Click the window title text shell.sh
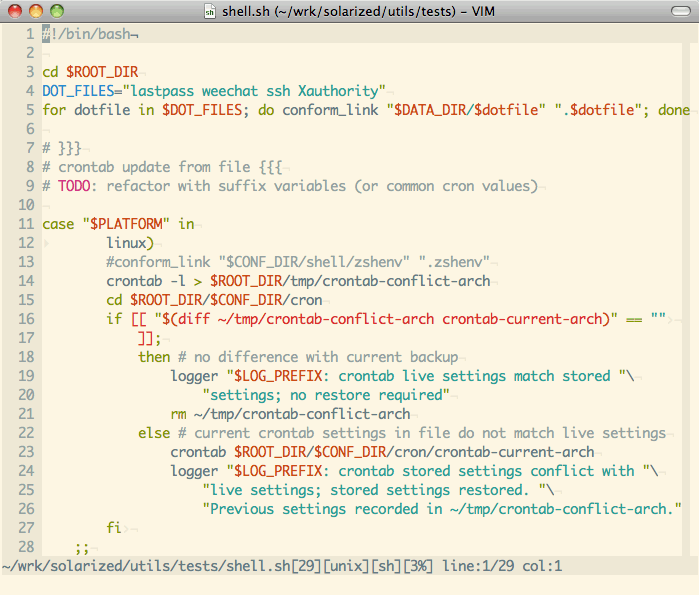This screenshot has width=699, height=595. point(244,11)
